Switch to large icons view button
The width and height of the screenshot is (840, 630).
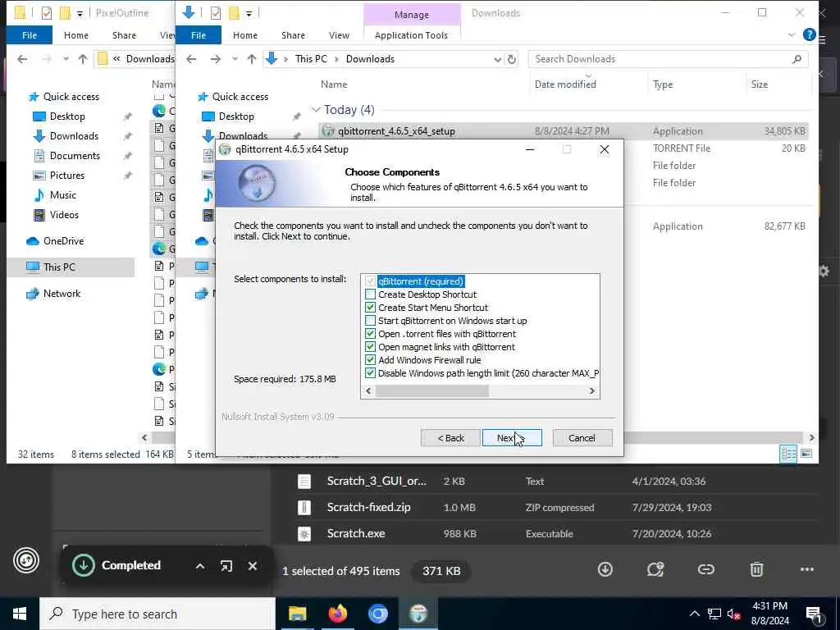tap(806, 454)
